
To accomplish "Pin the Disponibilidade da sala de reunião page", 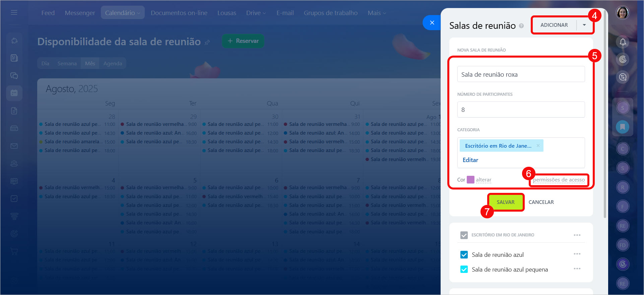I will point(207,42).
